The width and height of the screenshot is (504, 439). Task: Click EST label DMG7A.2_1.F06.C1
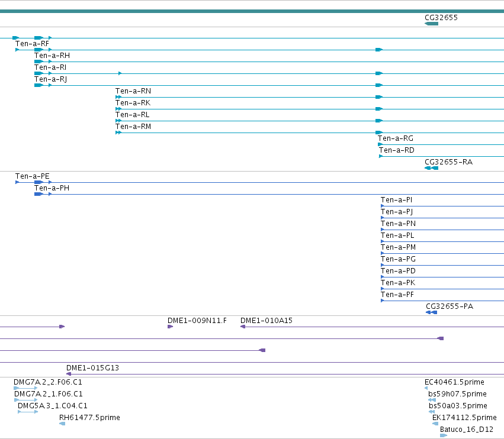pyautogui.click(x=49, y=395)
